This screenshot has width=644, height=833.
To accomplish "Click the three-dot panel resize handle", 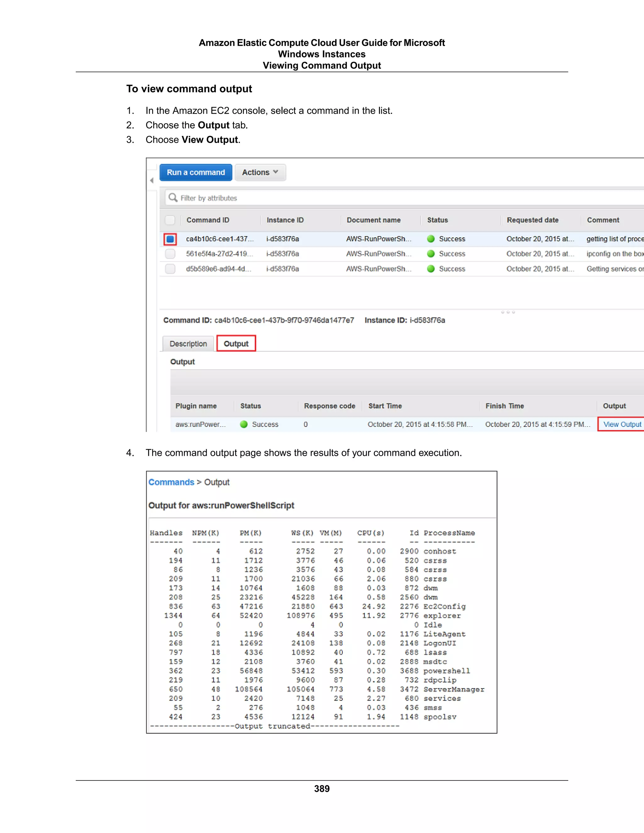I will click(508, 312).
